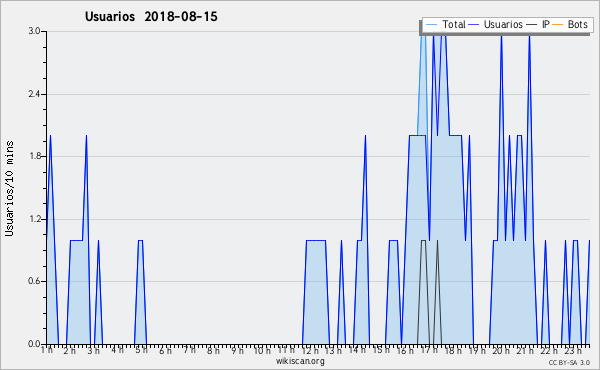
Task: Click the '19 h' x-axis label
Action: pyautogui.click(x=477, y=350)
